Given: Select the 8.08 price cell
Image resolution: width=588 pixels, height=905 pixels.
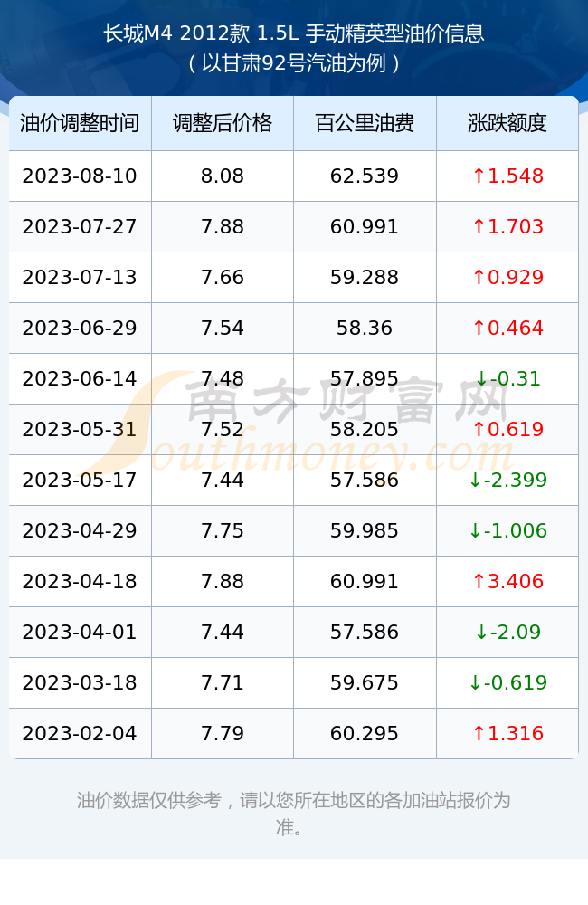Looking at the screenshot, I should click(223, 176).
